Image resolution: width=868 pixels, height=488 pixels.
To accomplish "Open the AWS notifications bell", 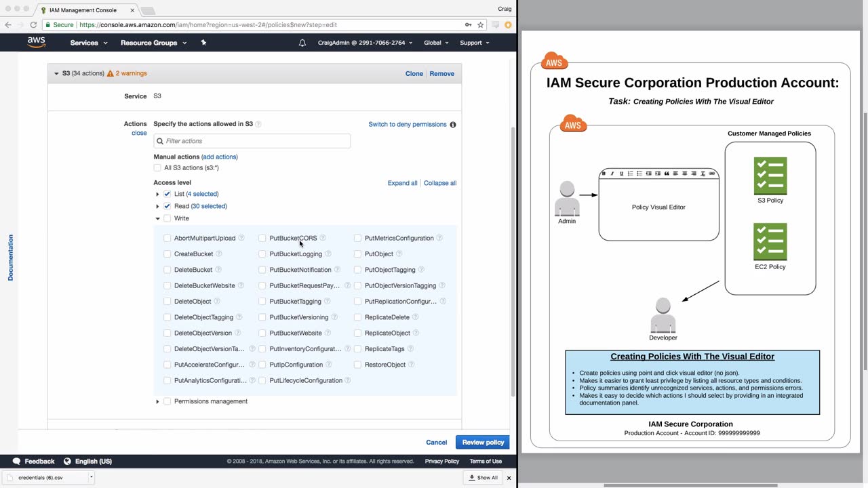I will [x=302, y=43].
